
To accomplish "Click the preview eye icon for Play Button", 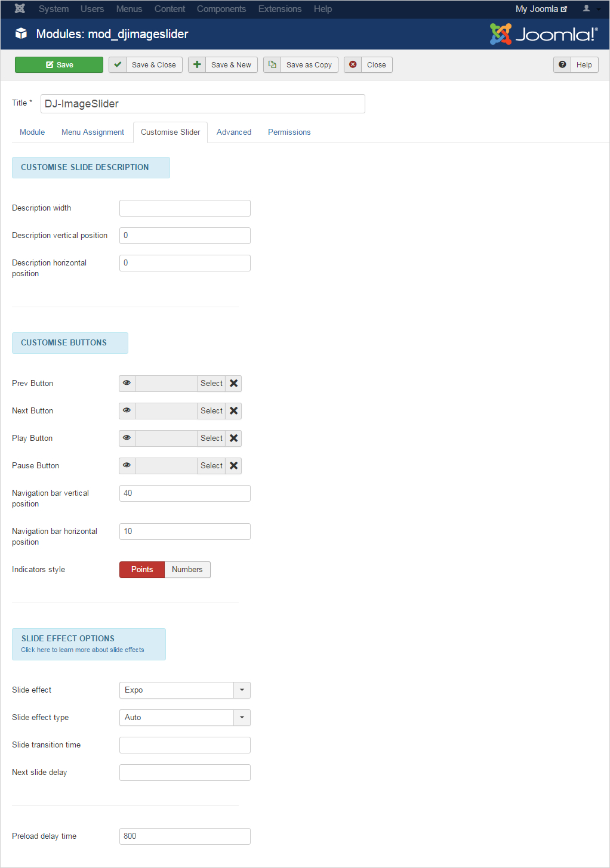I will [127, 438].
